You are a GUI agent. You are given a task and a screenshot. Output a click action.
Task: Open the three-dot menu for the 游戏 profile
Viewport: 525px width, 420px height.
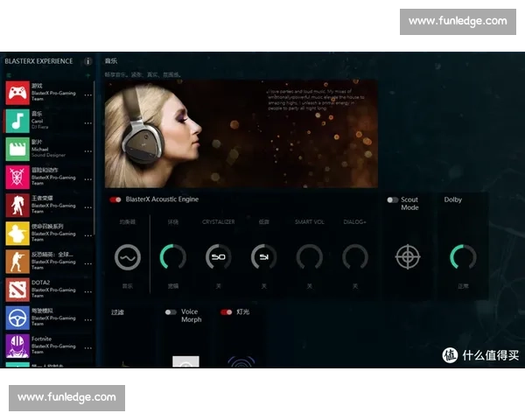88,95
